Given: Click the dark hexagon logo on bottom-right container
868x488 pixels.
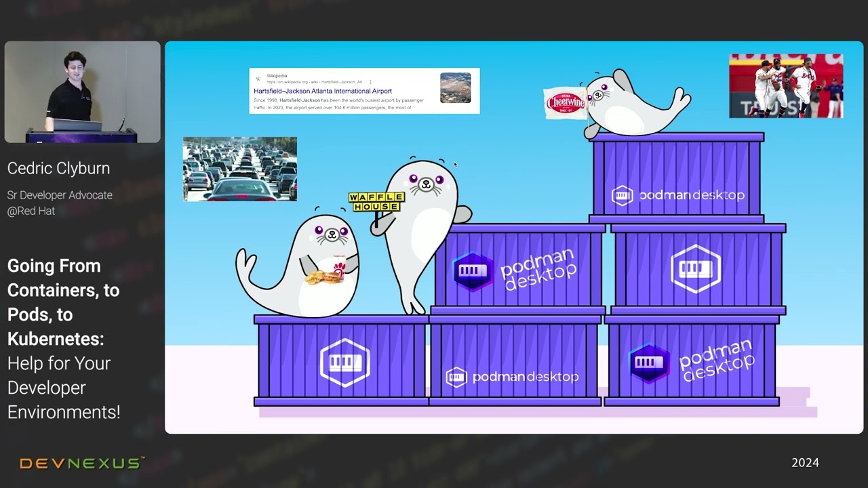Looking at the screenshot, I should (650, 363).
